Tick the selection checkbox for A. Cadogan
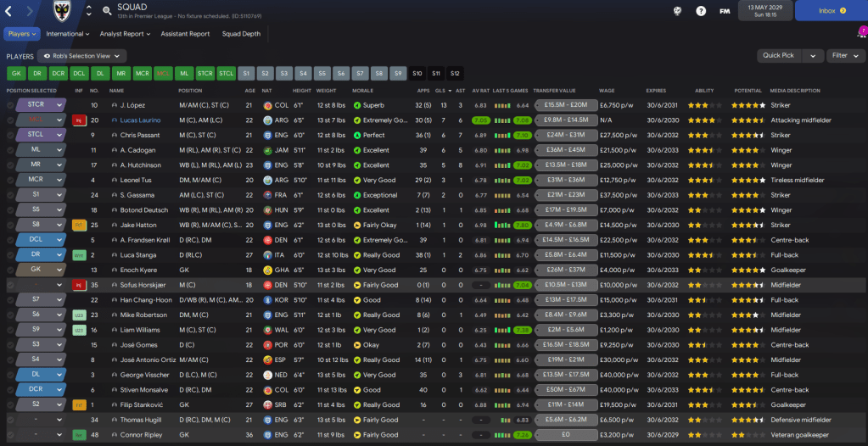This screenshot has width=868, height=446. coord(10,150)
